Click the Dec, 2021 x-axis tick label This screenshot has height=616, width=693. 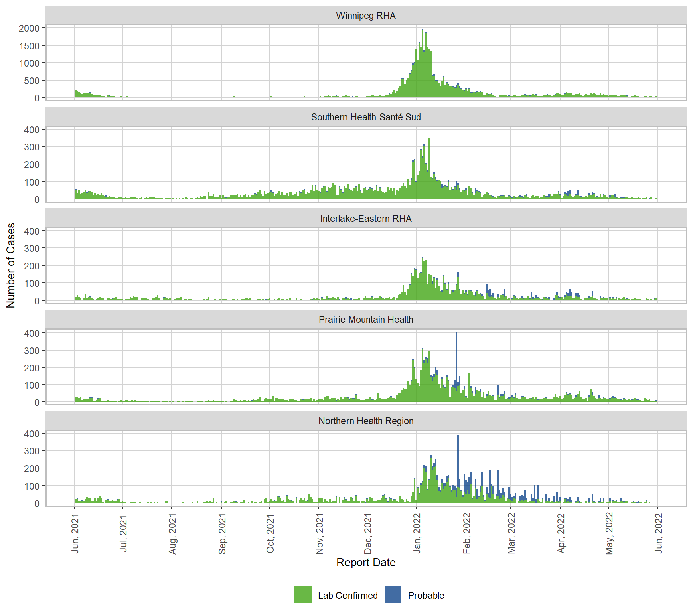click(368, 533)
